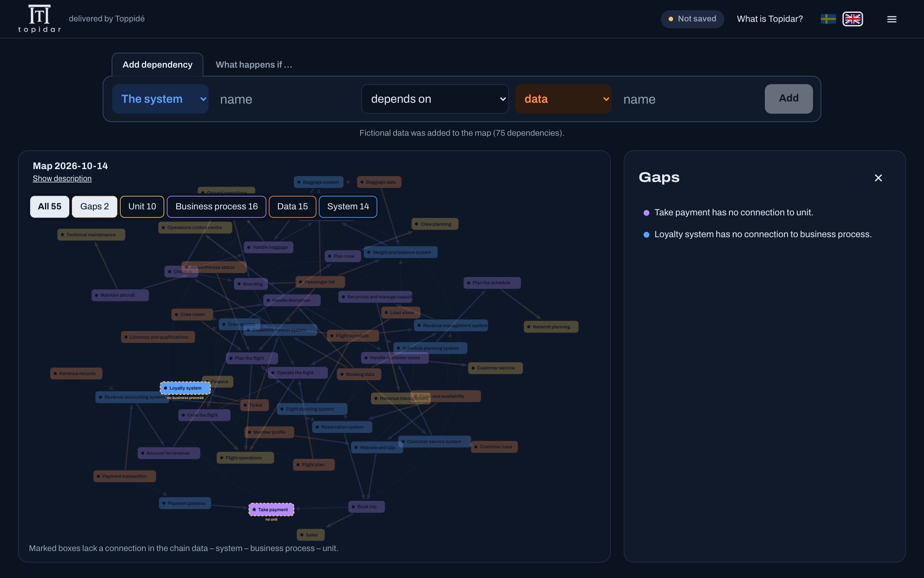
Task: Select the Plan the schedule node
Action: pyautogui.click(x=492, y=283)
